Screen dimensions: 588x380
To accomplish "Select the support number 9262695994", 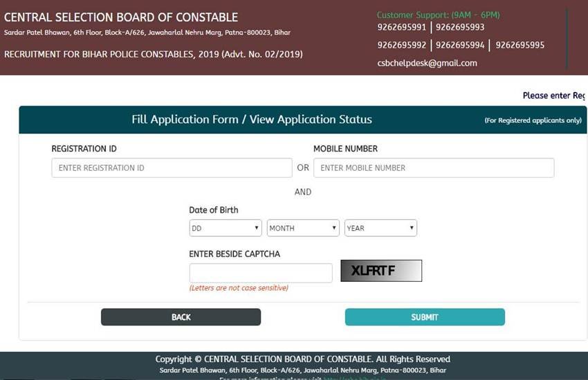I will (x=460, y=45).
